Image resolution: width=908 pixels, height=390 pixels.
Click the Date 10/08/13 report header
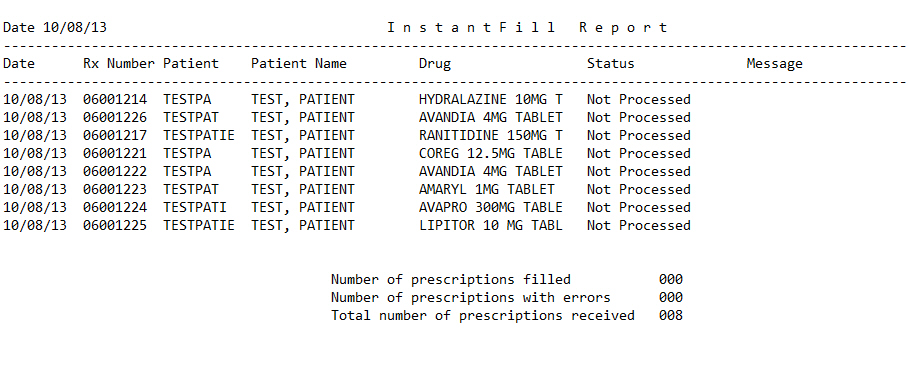pyautogui.click(x=55, y=28)
